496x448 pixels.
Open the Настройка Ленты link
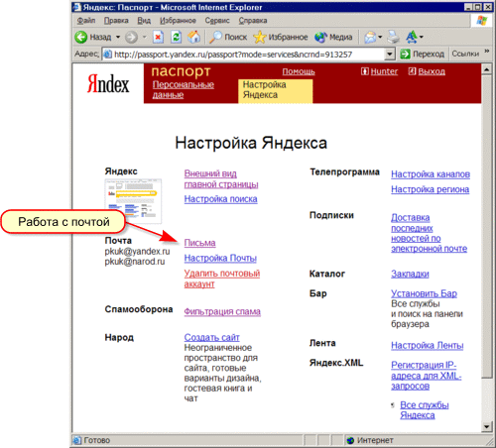427,346
